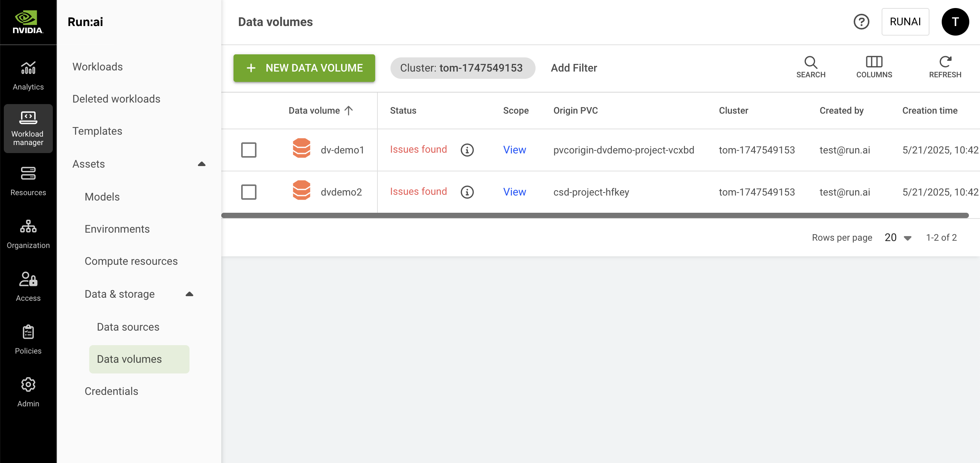The width and height of the screenshot is (980, 463).
Task: Collapse the Data & storage submenu
Action: (189, 294)
